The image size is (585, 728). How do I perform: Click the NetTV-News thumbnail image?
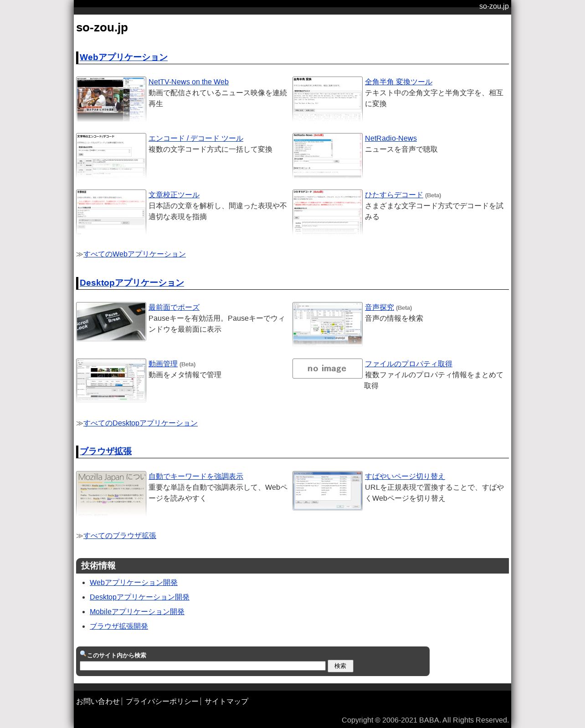click(x=111, y=99)
